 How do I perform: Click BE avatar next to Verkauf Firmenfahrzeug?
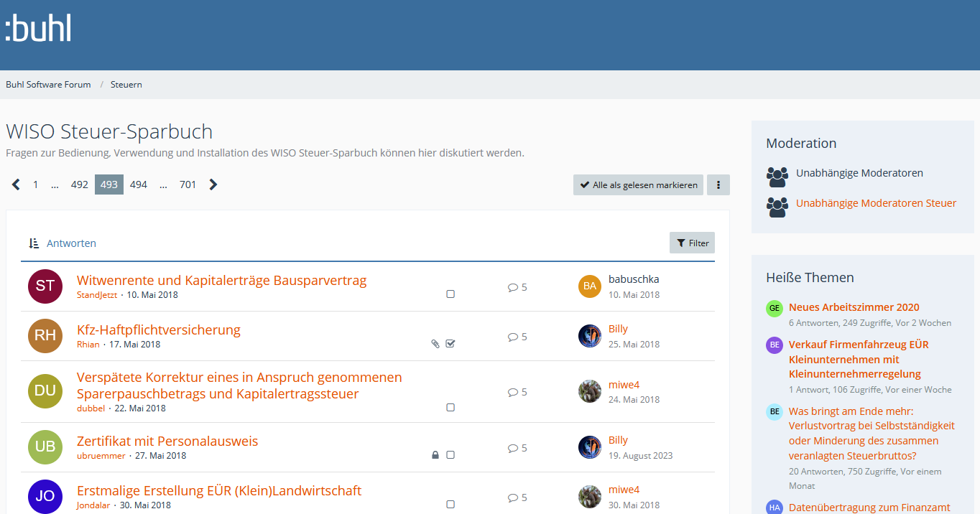pos(774,345)
